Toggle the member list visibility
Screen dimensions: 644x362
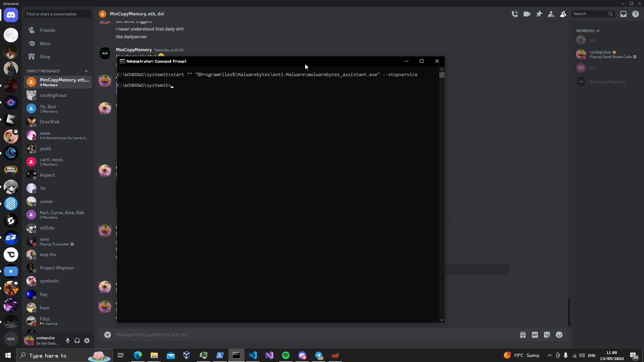pyautogui.click(x=563, y=14)
